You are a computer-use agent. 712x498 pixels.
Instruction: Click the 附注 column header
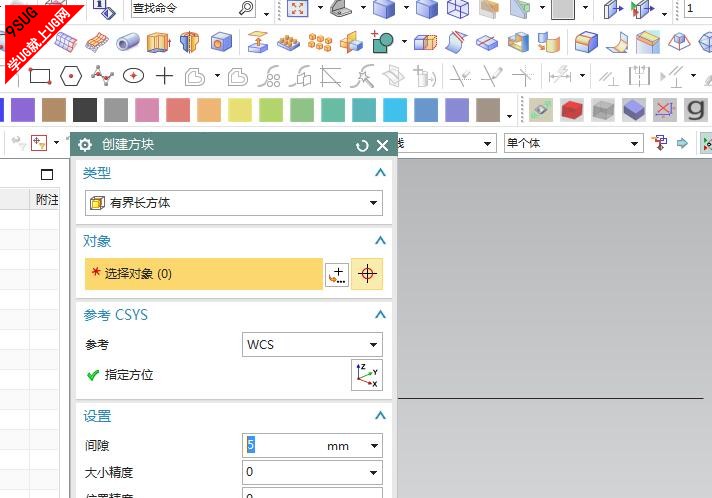(x=47, y=200)
